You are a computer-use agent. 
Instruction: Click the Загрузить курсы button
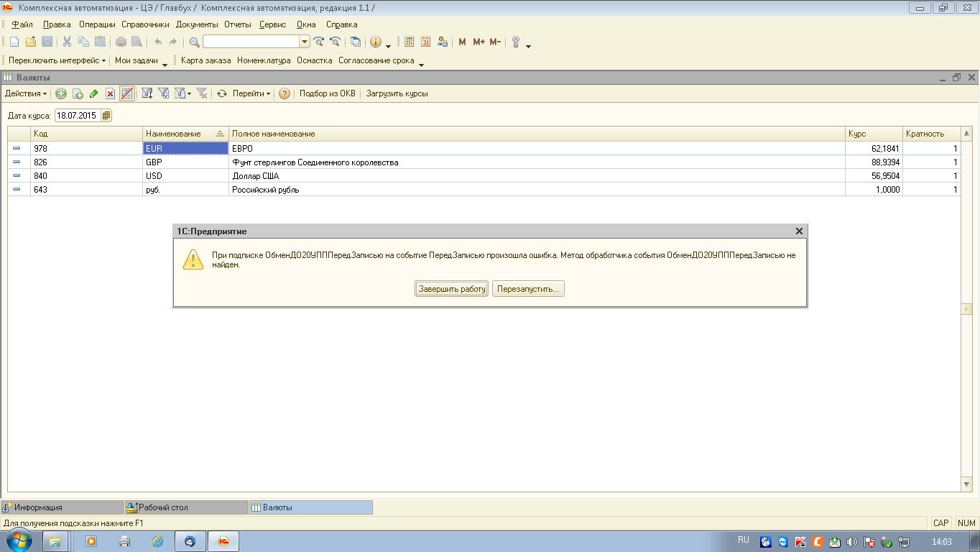[x=397, y=93]
